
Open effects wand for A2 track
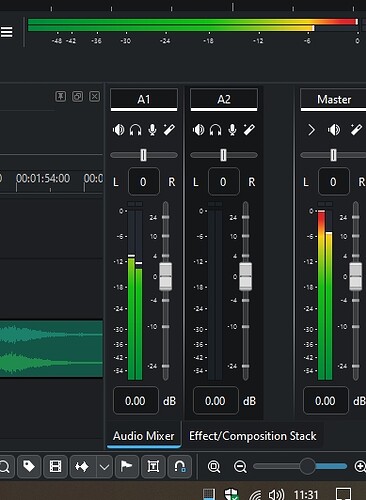point(249,130)
